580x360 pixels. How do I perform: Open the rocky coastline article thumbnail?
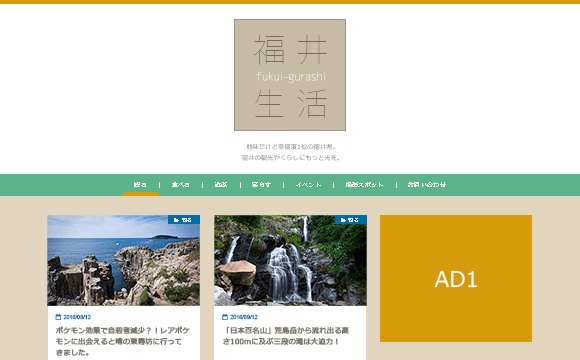coord(124,260)
